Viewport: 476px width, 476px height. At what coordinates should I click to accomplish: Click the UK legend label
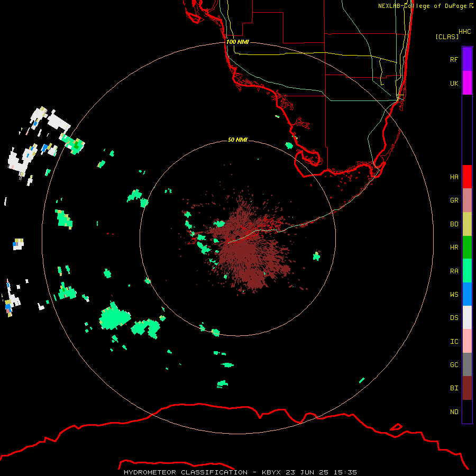point(454,83)
